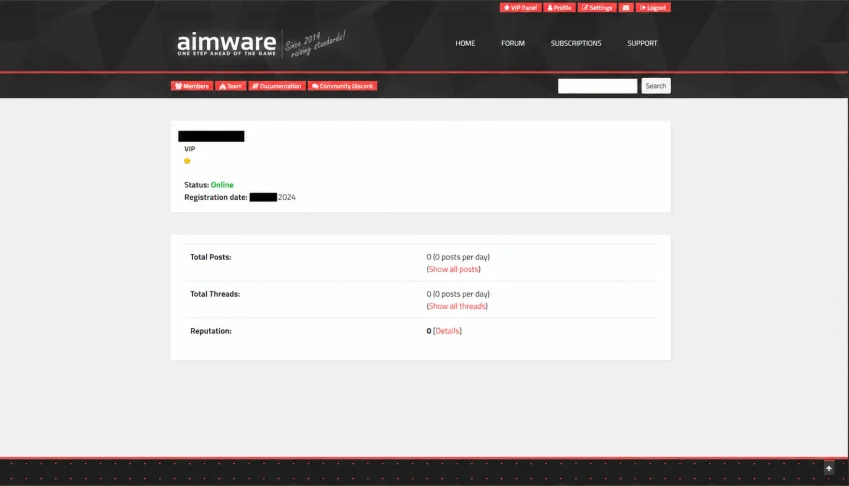Open the Team page button

pyautogui.click(x=231, y=86)
